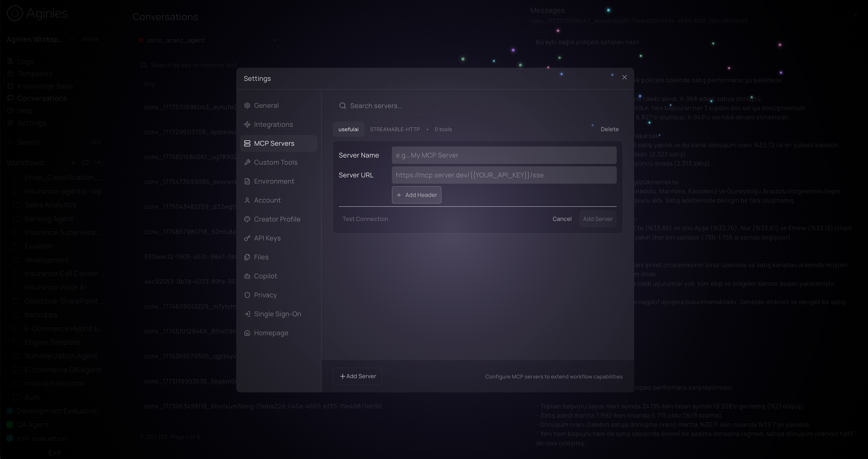Open Creator Profile settings section
Screen dimensions: 868x459
278,219
